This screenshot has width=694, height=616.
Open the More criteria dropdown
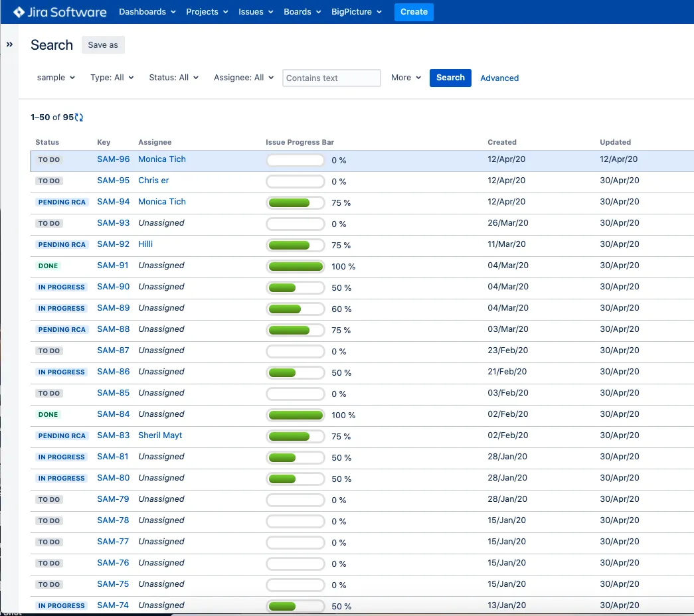[406, 78]
